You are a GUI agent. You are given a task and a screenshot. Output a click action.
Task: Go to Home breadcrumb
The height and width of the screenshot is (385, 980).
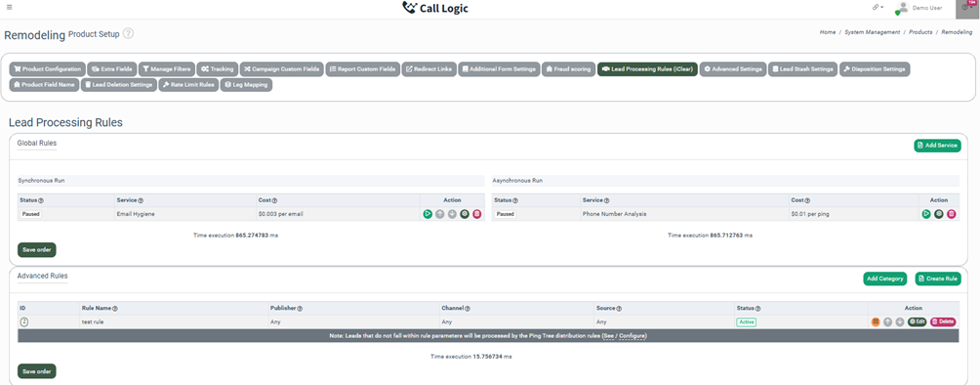pos(828,32)
